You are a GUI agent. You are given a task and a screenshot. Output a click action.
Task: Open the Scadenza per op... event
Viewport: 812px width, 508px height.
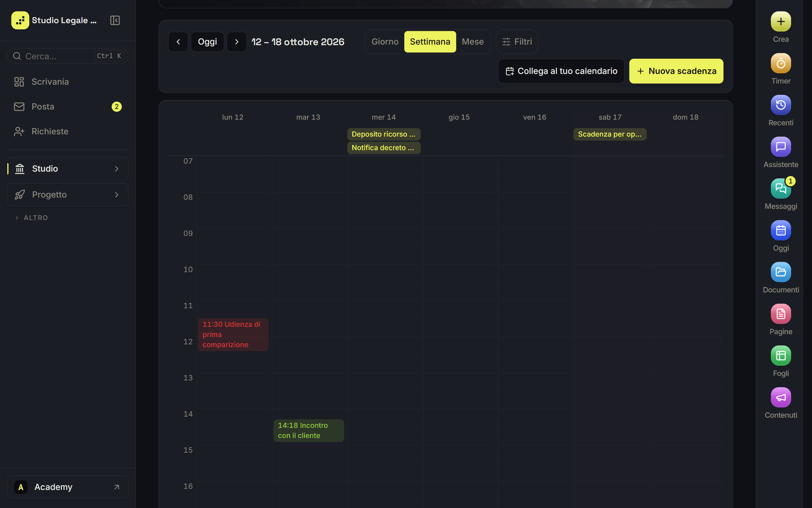tap(610, 134)
